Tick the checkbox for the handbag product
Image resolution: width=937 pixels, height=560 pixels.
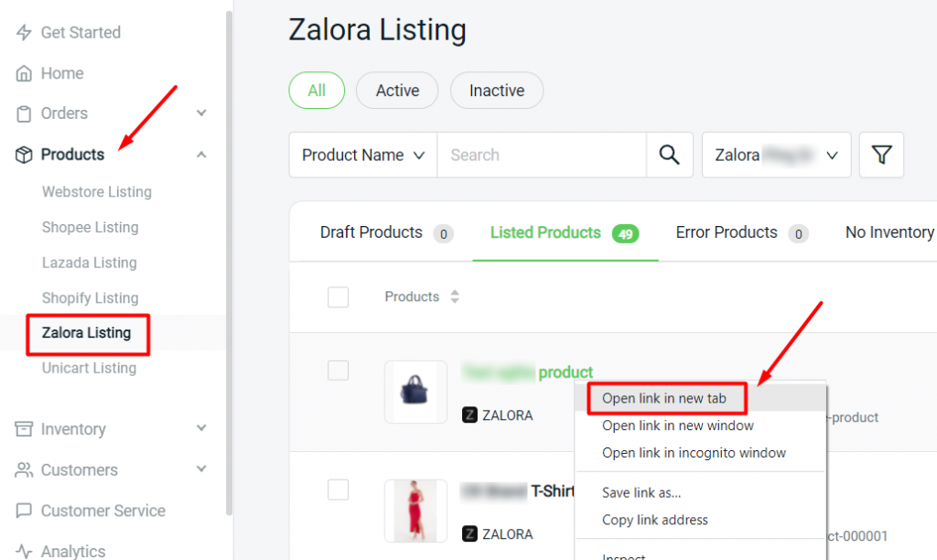click(x=339, y=371)
